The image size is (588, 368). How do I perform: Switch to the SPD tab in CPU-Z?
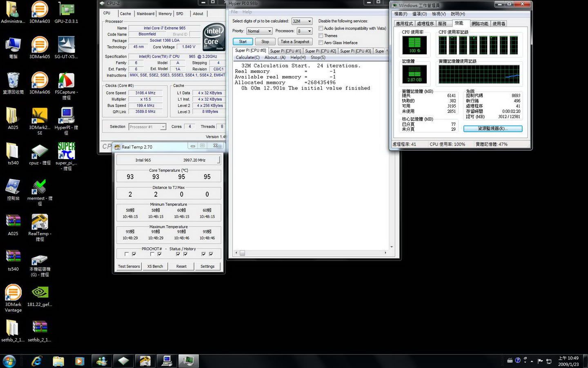click(x=180, y=13)
